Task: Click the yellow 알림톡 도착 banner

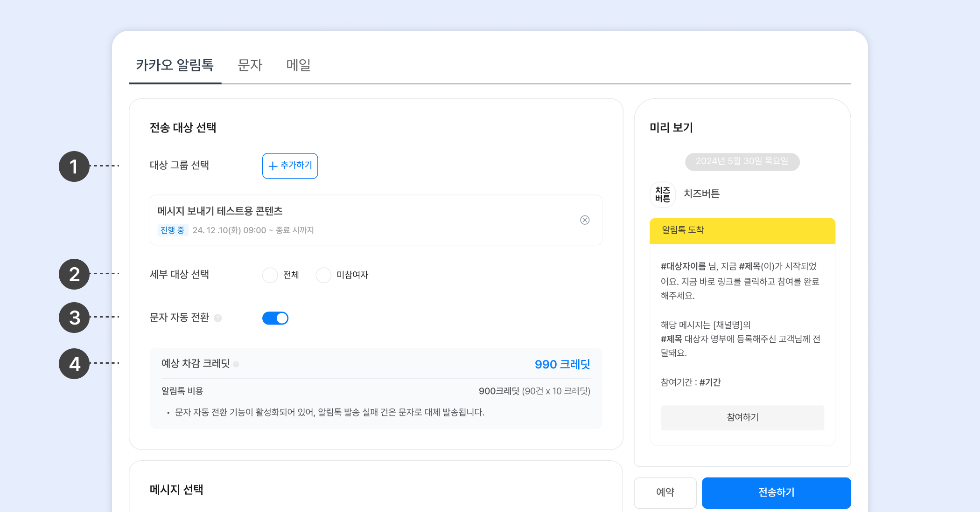Action: click(742, 230)
